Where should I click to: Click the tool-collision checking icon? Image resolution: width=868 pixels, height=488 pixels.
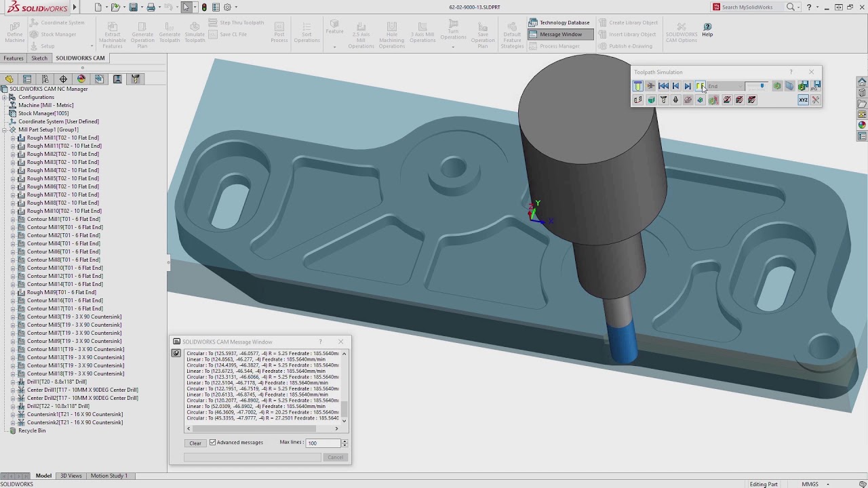pos(727,100)
